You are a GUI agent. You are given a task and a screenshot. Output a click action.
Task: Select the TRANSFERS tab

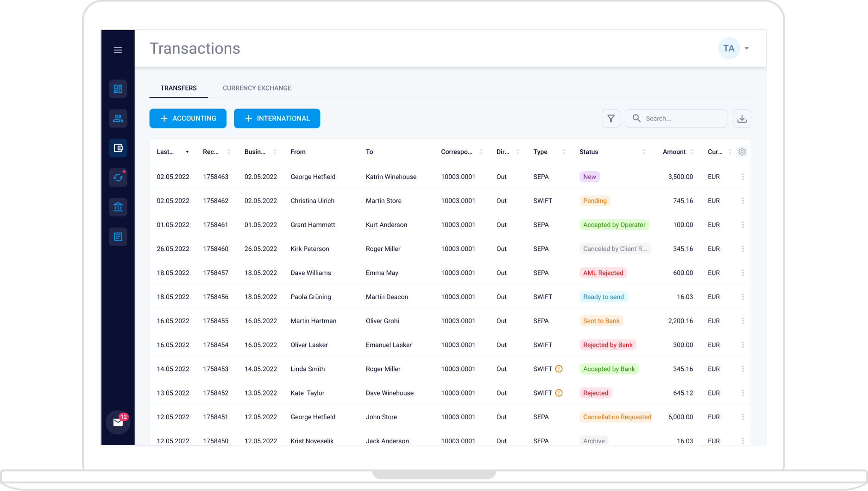178,88
